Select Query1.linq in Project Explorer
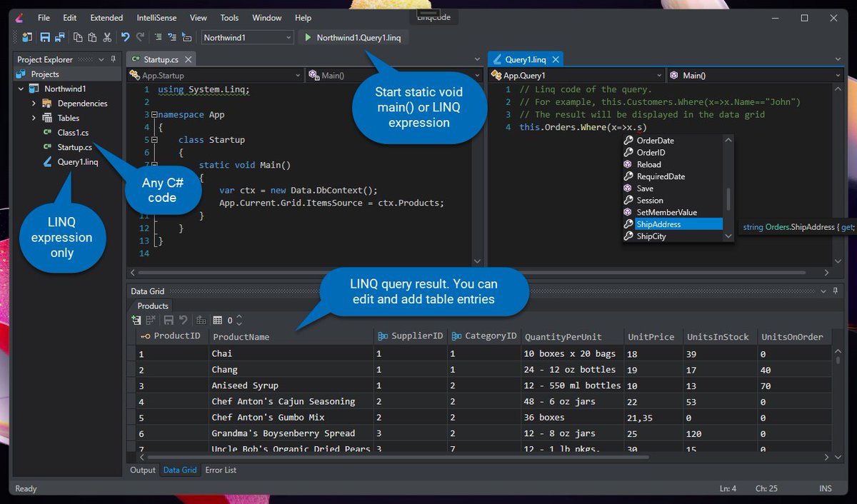Viewport: 857px width, 504px height. click(78, 162)
